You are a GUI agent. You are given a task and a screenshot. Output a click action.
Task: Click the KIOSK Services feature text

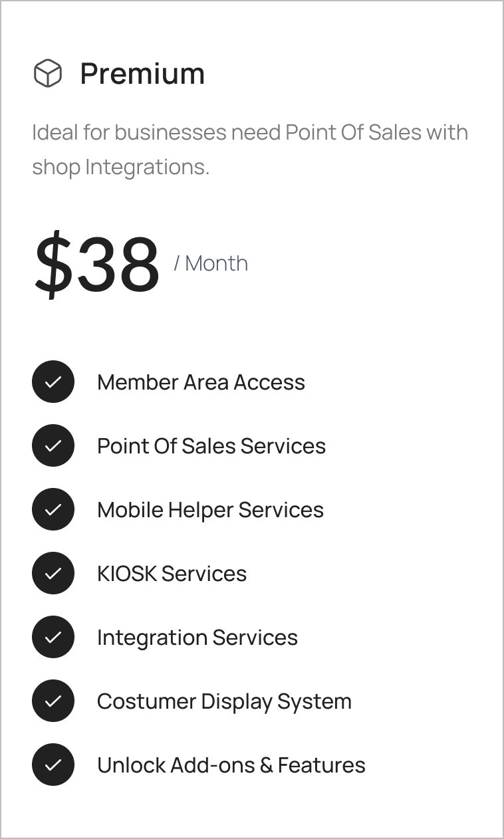(x=172, y=574)
